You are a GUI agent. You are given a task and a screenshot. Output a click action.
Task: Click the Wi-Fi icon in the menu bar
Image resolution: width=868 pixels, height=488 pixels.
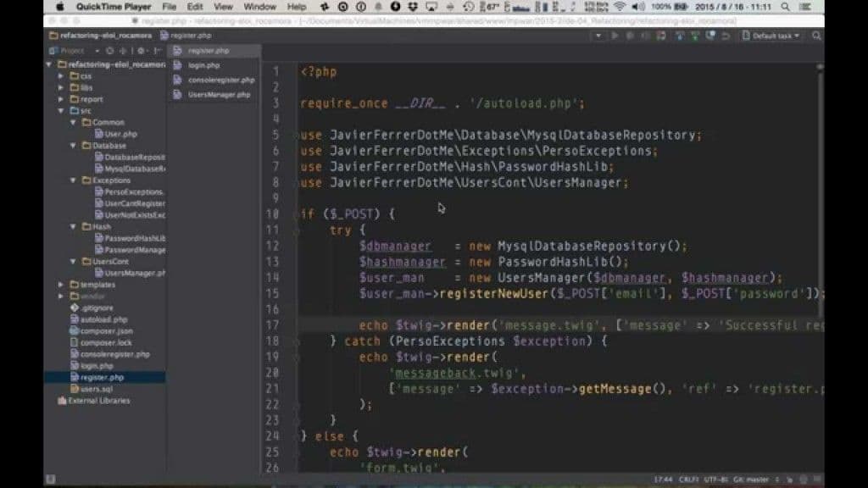point(620,5)
